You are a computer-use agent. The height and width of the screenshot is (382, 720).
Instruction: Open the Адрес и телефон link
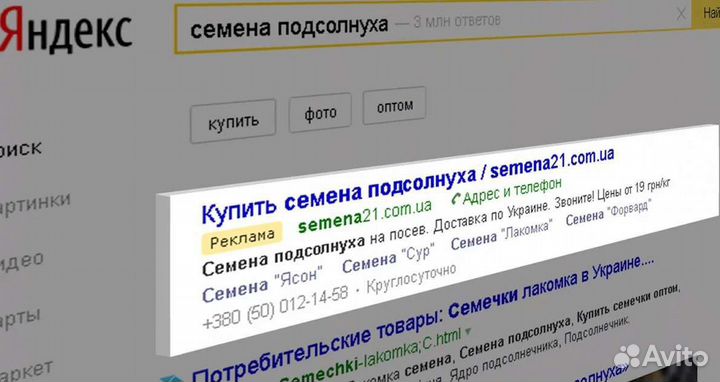click(512, 190)
